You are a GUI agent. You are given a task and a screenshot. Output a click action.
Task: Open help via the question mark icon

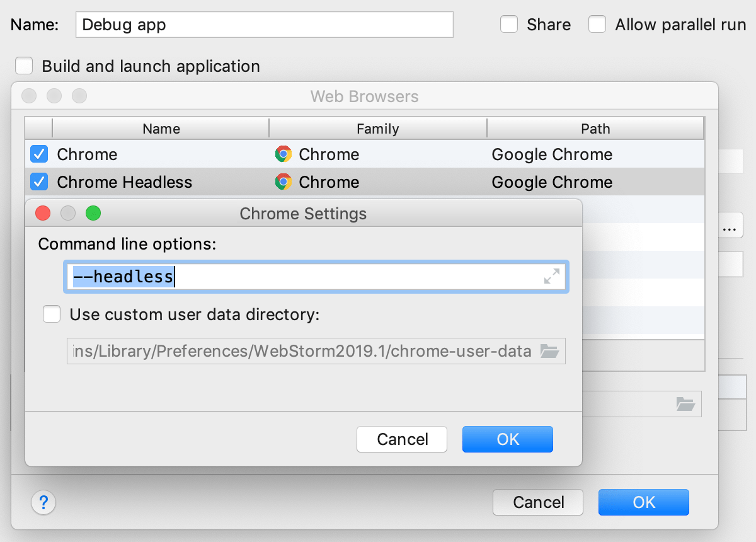click(x=43, y=502)
